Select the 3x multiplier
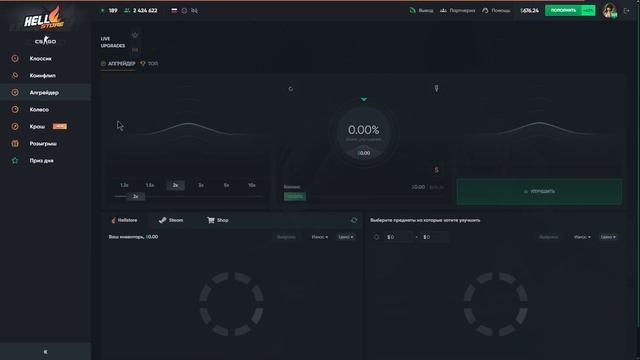 (201, 185)
